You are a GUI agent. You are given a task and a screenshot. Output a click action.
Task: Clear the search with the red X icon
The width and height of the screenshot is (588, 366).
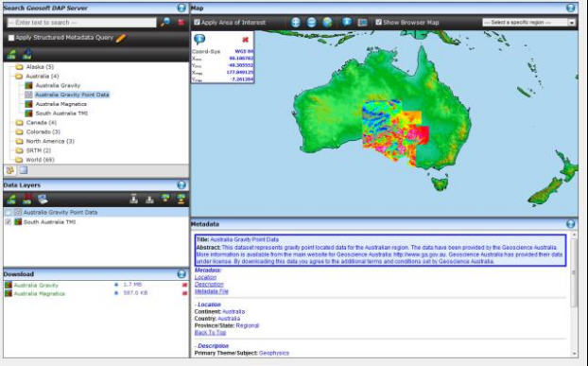point(182,22)
